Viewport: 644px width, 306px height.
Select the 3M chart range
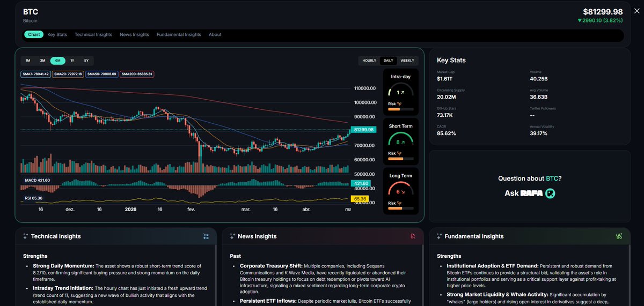(42, 61)
